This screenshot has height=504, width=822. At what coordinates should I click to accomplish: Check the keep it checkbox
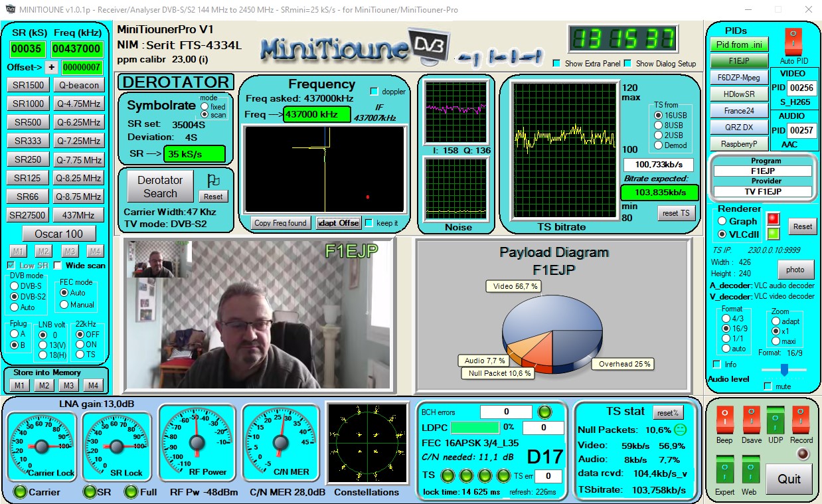click(369, 223)
